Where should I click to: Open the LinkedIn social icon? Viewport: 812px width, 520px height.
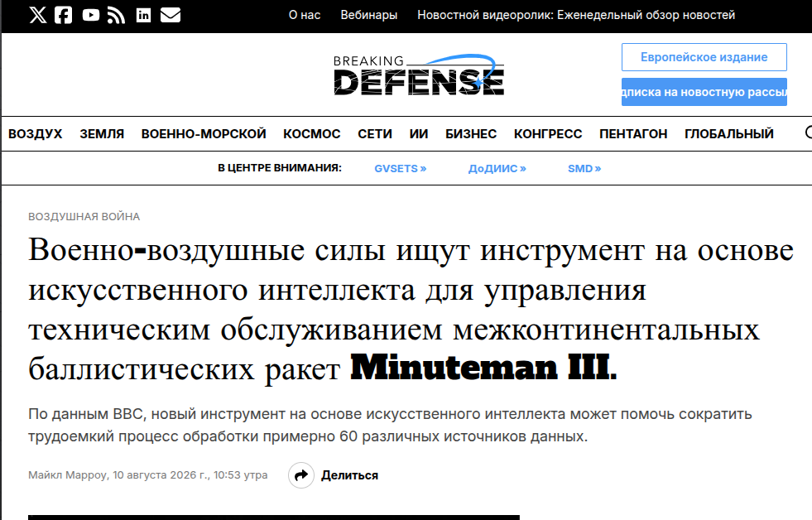[x=143, y=15]
